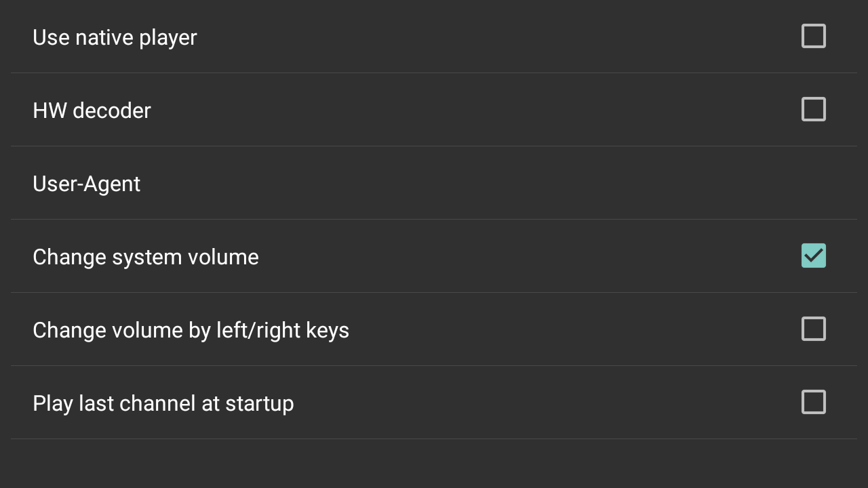Select the Use native player settings row
This screenshot has height=488, width=868.
[434, 37]
